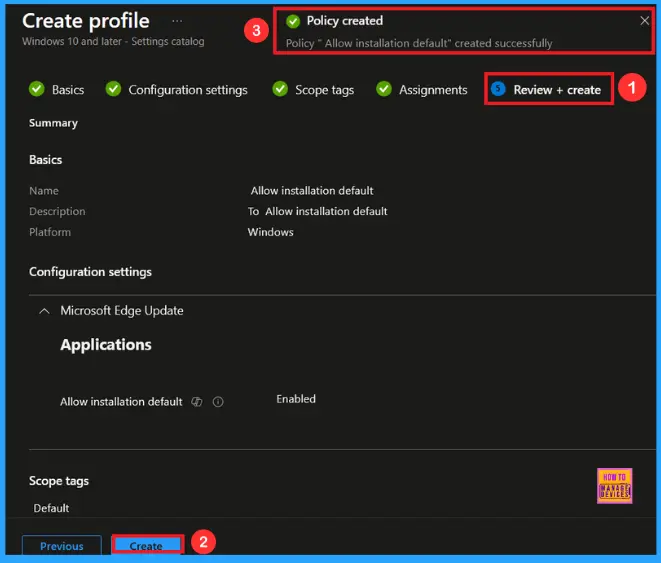Open the Assignments step
The width and height of the screenshot is (661, 563).
click(x=433, y=90)
